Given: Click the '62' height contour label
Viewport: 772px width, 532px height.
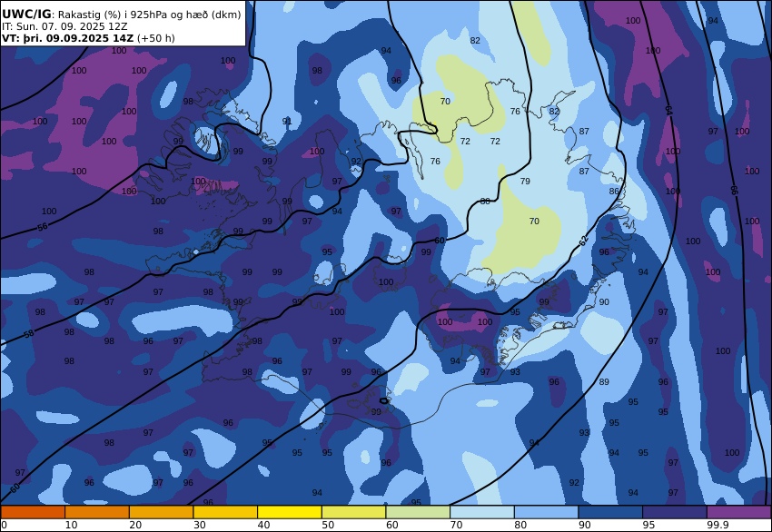Looking at the screenshot, I should tap(583, 241).
